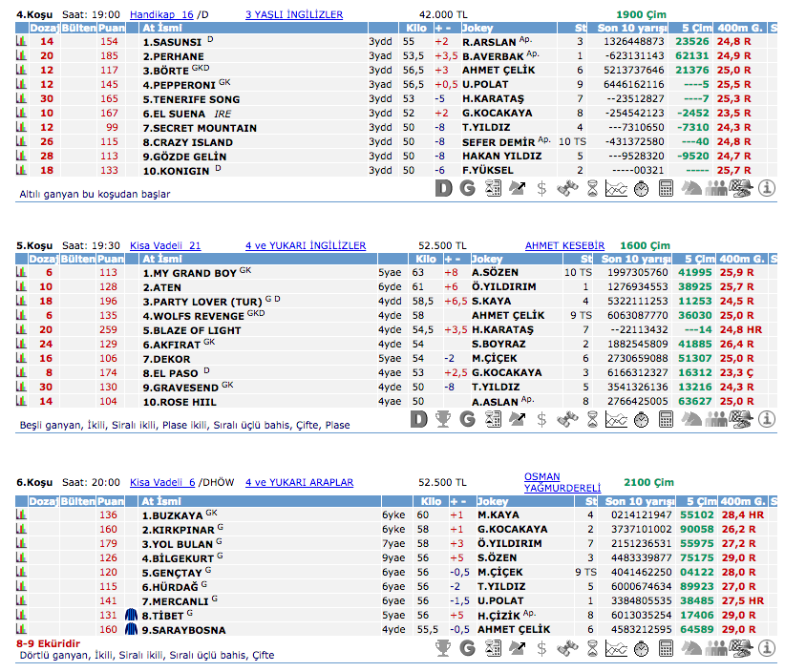The width and height of the screenshot is (806, 672).
Task: Open the binoculars icon under race 4
Action: coord(566,188)
